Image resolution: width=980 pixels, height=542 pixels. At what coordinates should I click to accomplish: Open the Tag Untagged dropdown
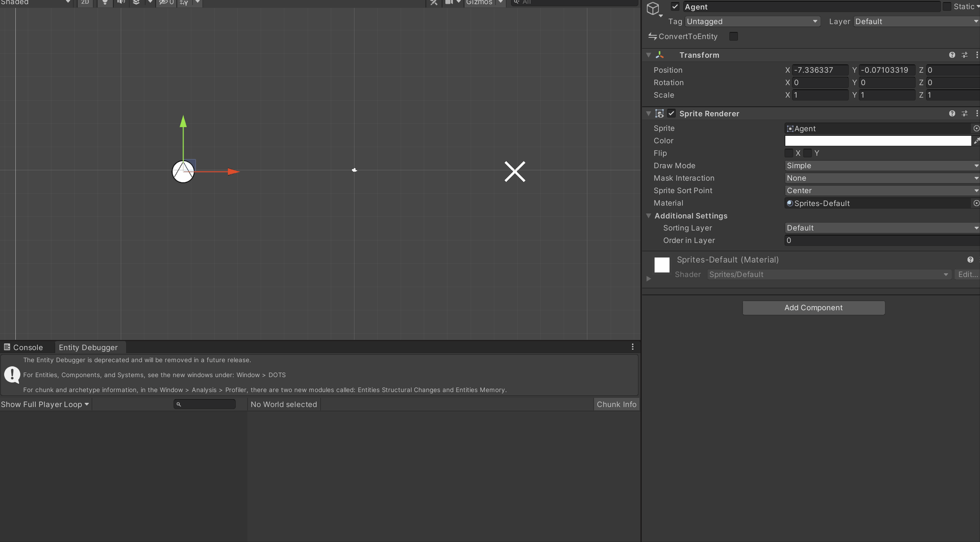click(x=753, y=22)
